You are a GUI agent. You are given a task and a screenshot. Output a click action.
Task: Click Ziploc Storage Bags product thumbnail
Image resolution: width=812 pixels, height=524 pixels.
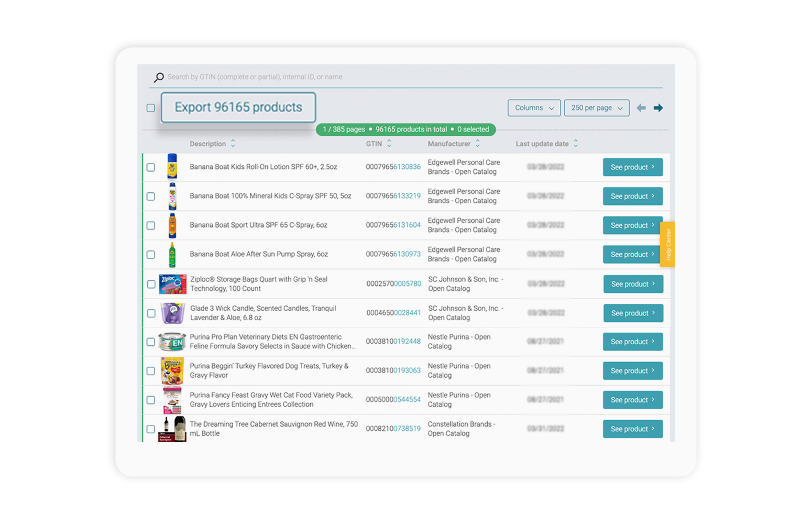(x=172, y=284)
